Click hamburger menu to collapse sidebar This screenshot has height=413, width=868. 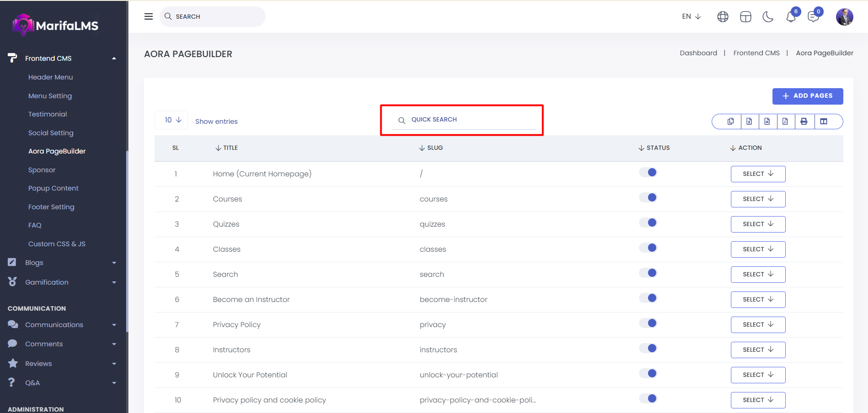point(149,16)
